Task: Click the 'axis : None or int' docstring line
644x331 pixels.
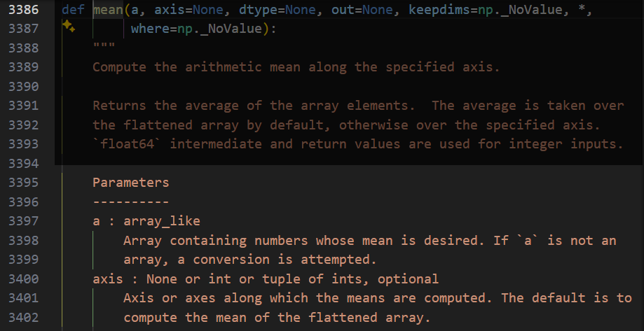Action: tap(266, 279)
